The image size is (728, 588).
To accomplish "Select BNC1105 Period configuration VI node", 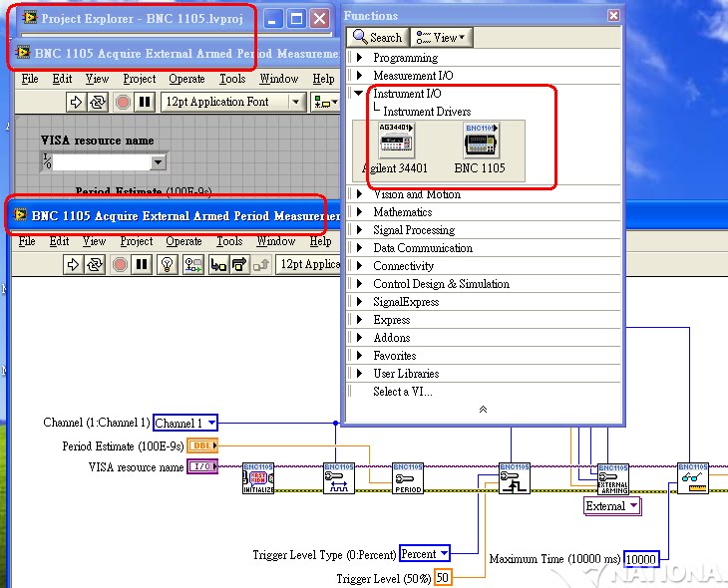I will [x=408, y=478].
